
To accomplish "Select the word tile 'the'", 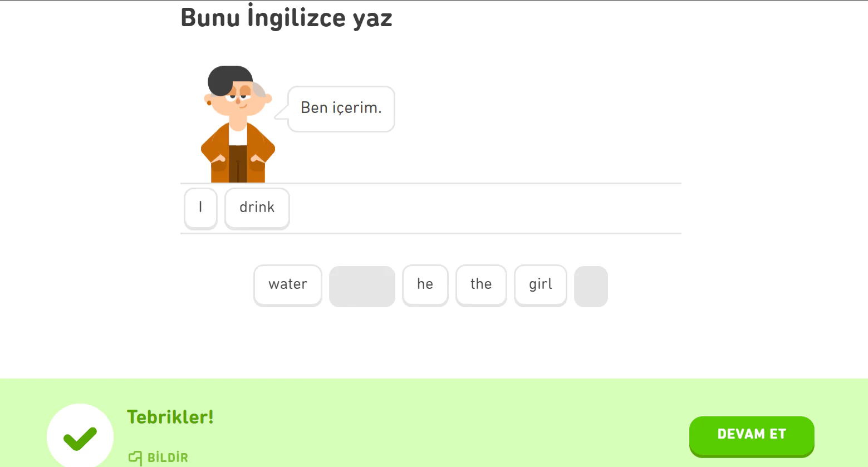I will [x=480, y=285].
